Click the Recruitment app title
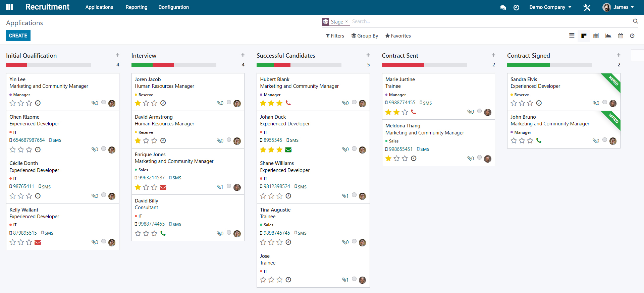644x293 pixels. 47,7
